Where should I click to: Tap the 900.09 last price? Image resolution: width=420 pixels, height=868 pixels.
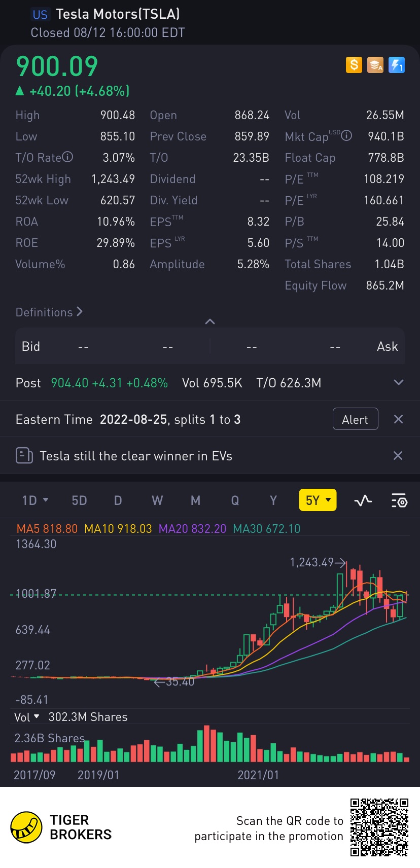click(57, 66)
